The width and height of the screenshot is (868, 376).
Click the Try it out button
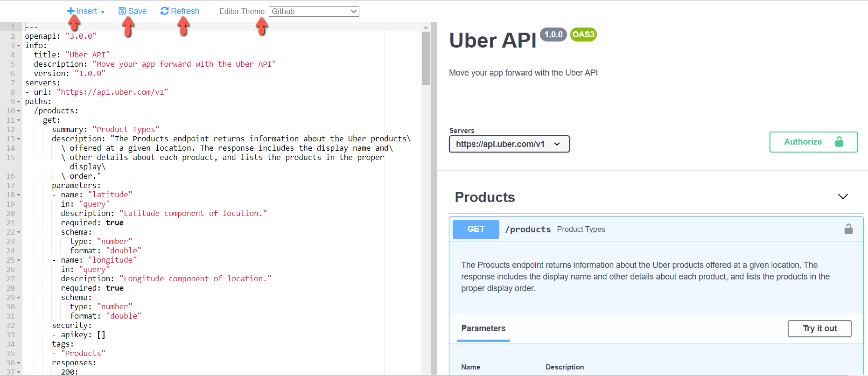pyautogui.click(x=819, y=328)
